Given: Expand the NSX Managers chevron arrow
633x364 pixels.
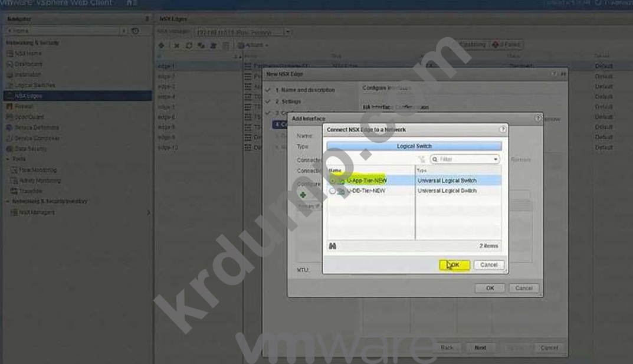Looking at the screenshot, I should click(x=149, y=212).
